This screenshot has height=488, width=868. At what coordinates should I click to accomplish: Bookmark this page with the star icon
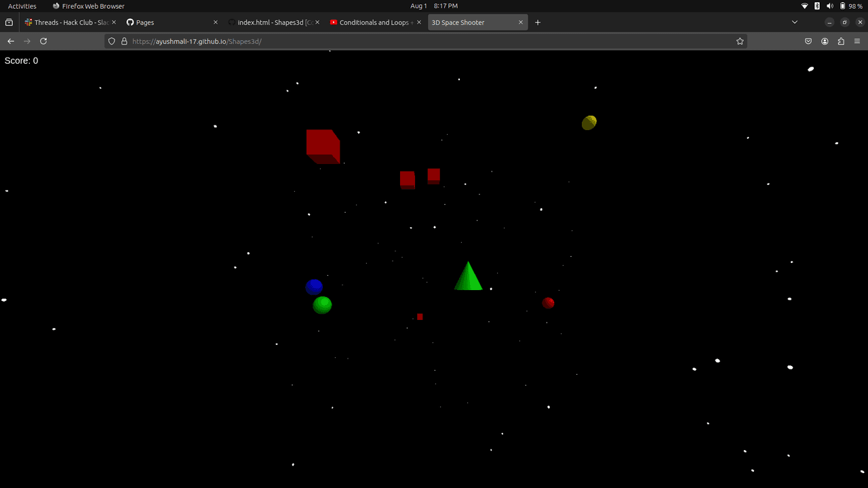[740, 41]
